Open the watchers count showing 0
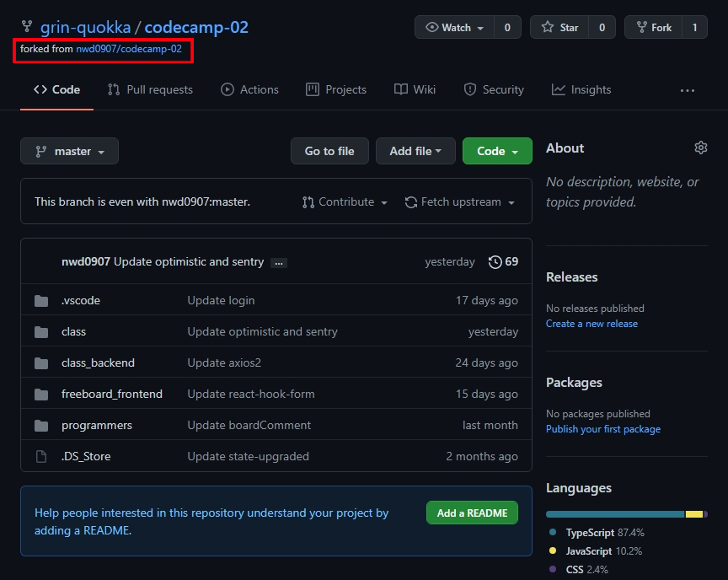Screen dimensions: 728x580 tap(507, 27)
